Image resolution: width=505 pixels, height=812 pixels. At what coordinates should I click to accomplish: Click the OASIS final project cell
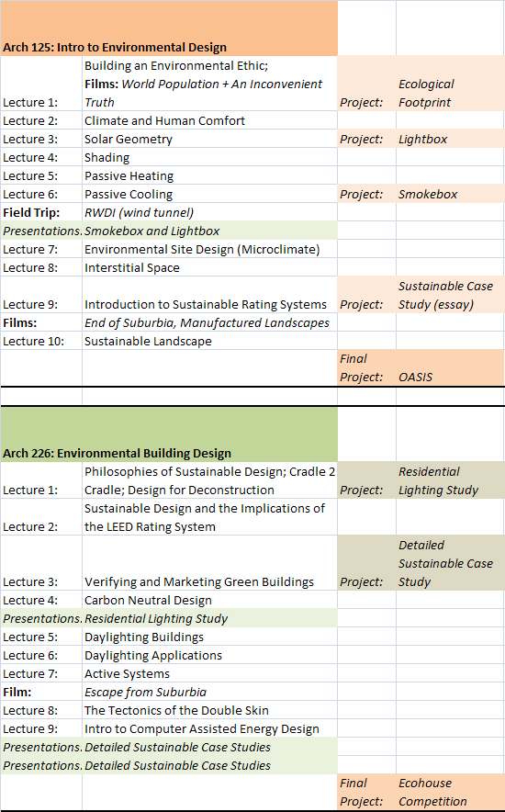450,367
